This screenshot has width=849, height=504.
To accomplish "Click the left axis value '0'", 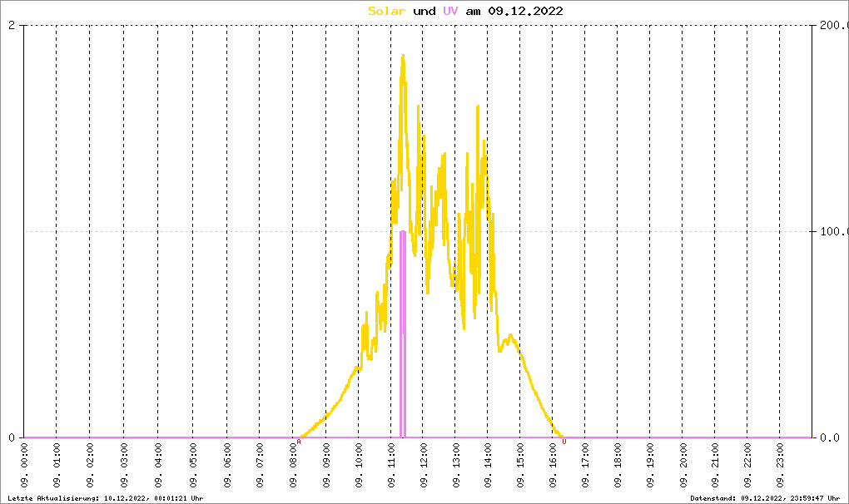I will coord(12,437).
